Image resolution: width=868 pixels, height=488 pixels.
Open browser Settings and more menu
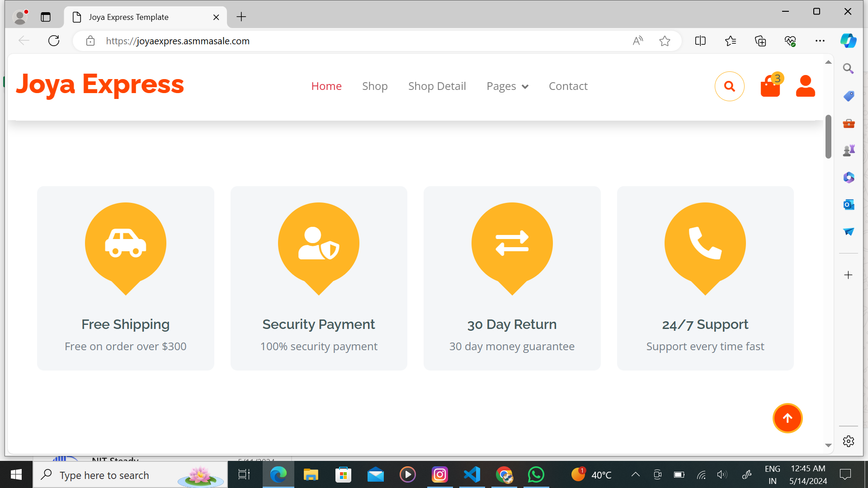pos(820,41)
